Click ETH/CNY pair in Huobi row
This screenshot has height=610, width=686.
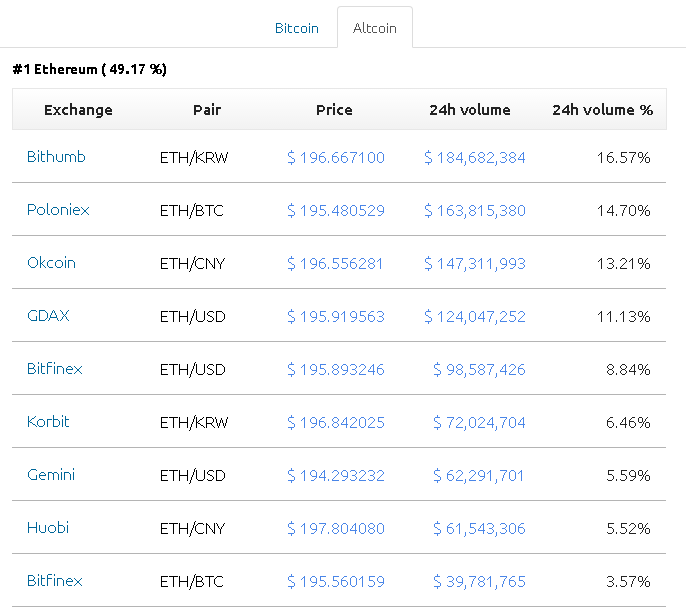point(192,528)
